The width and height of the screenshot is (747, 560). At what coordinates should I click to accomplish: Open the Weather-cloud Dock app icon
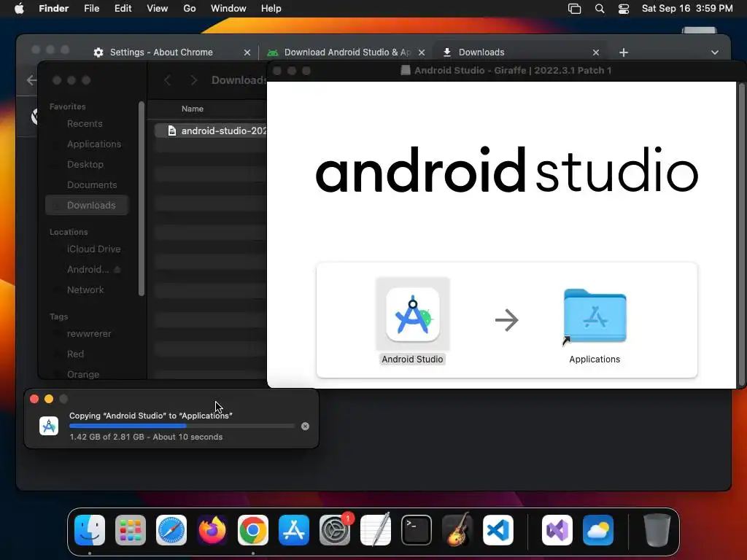pyautogui.click(x=598, y=530)
